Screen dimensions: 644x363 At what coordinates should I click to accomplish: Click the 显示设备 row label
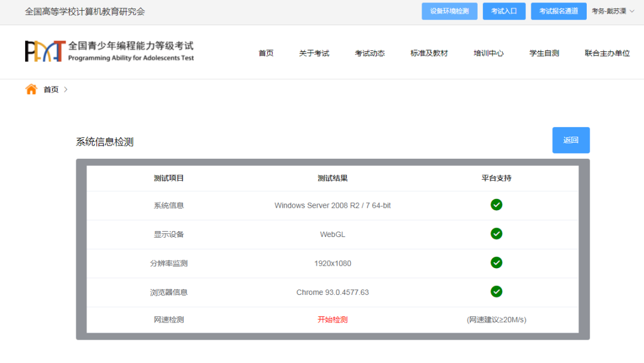point(169,234)
